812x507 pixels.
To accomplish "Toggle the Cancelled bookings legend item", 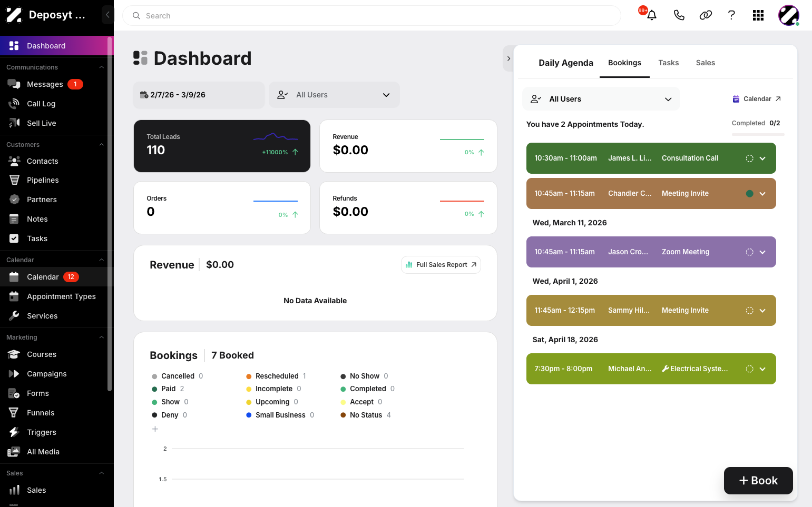I will 177,376.
